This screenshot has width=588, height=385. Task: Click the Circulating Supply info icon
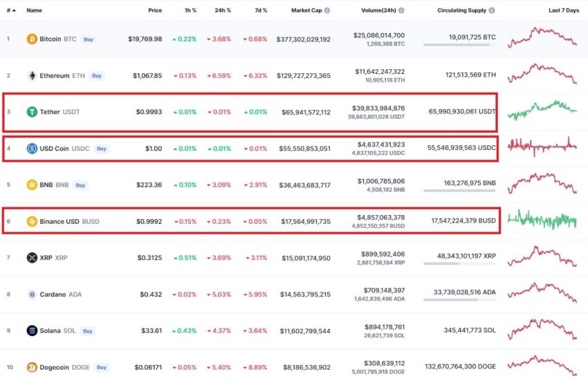492,10
